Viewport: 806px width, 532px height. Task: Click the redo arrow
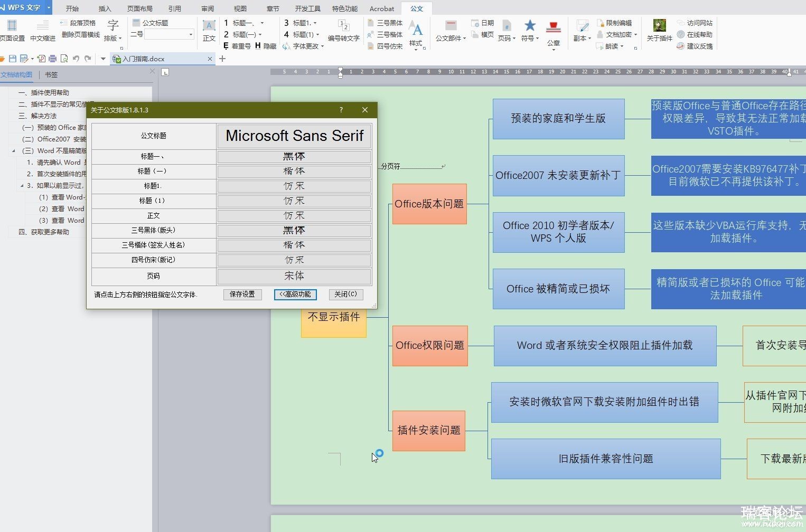[88, 59]
